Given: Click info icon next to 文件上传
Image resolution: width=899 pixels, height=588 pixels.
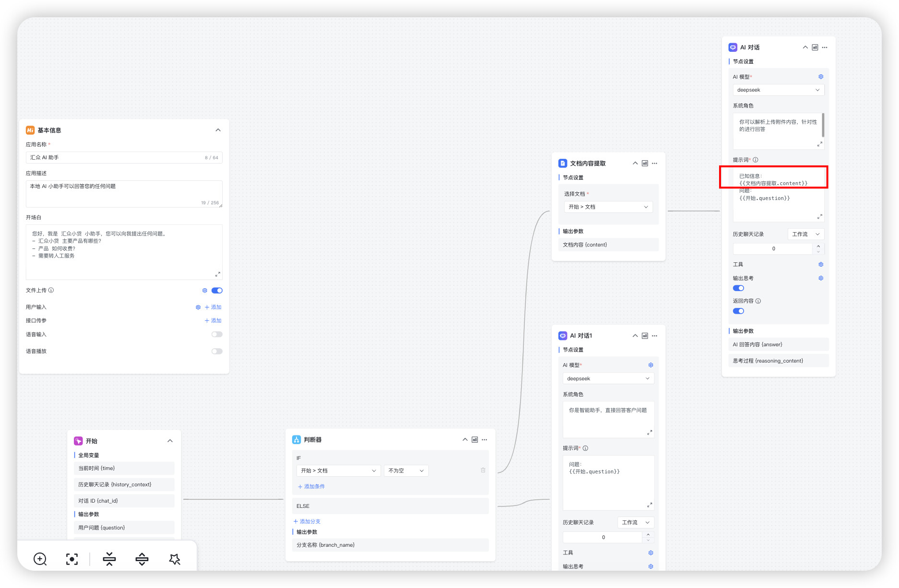Looking at the screenshot, I should coord(51,290).
